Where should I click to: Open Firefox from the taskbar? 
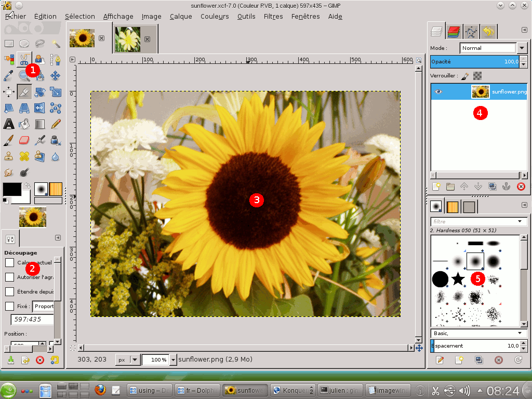point(100,390)
